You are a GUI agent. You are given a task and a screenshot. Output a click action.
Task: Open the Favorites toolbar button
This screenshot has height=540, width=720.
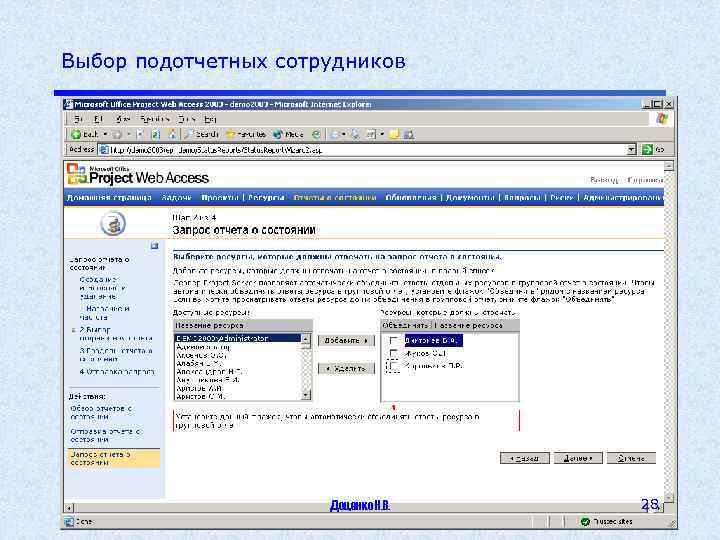coord(246,134)
